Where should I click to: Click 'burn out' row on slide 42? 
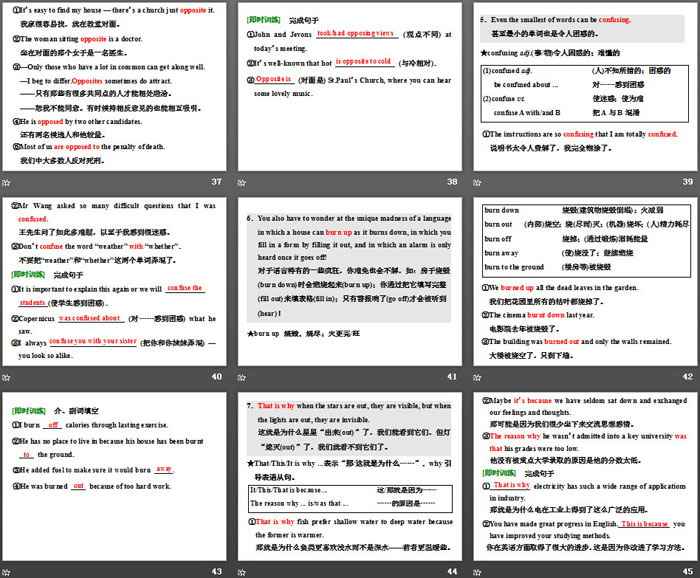pyautogui.click(x=586, y=225)
